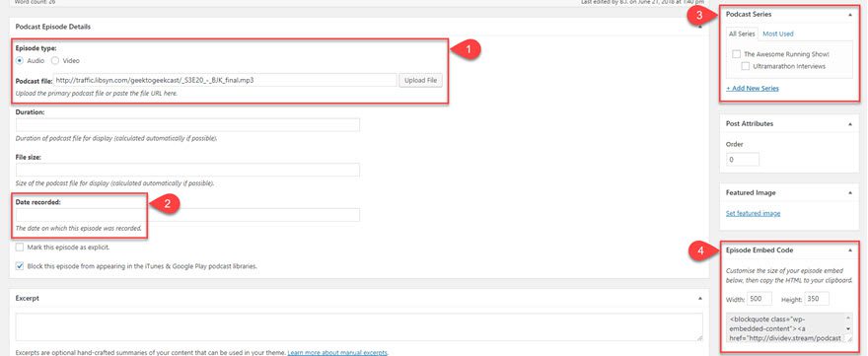Image resolution: width=868 pixels, height=356 pixels.
Task: Check Mark this episode as explicit
Action: point(20,247)
